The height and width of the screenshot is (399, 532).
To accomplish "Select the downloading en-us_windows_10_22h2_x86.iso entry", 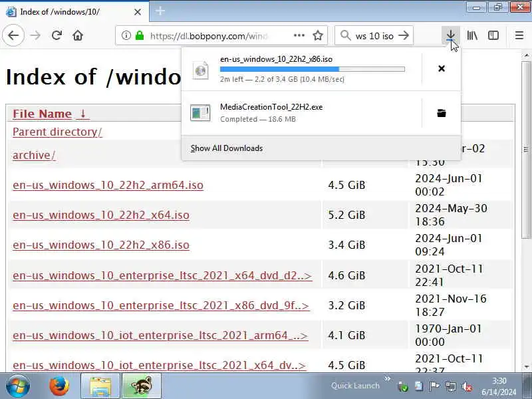I will coord(302,69).
